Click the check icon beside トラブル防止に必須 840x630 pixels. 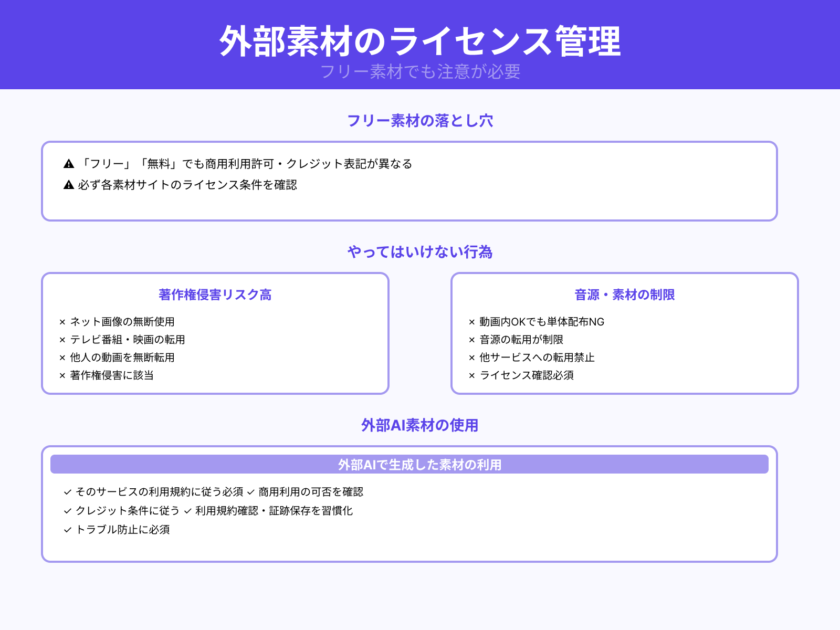[67, 530]
